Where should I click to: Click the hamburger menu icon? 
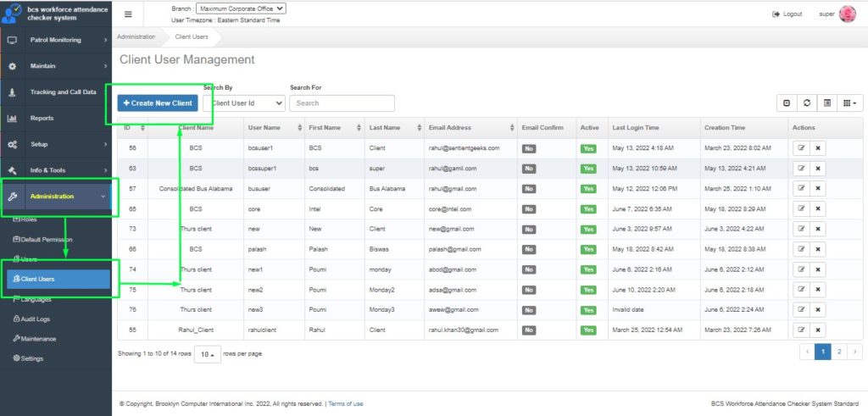click(128, 14)
